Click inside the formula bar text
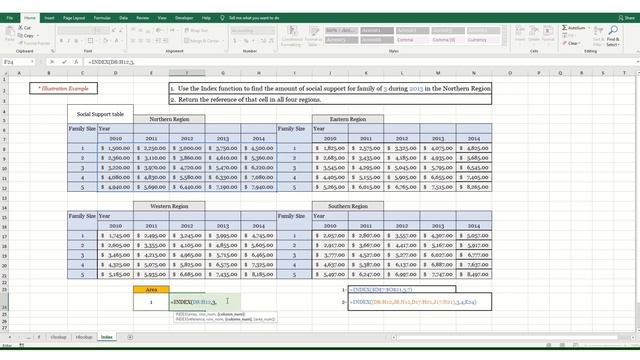This screenshot has height=360, width=640. tap(111, 62)
